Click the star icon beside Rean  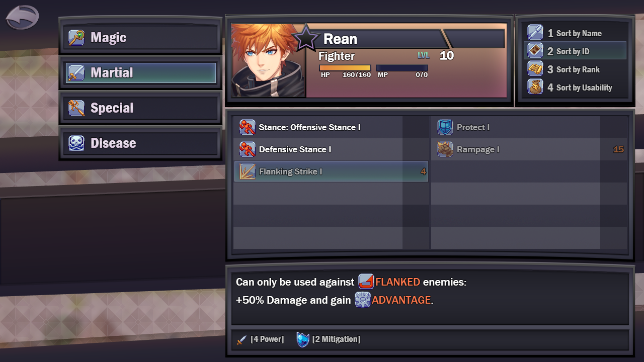tap(306, 38)
